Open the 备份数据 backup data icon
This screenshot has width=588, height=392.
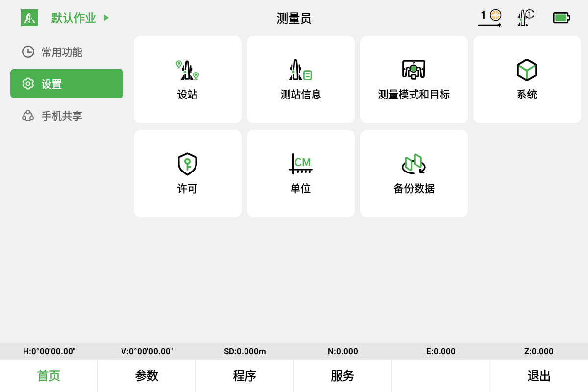(414, 164)
